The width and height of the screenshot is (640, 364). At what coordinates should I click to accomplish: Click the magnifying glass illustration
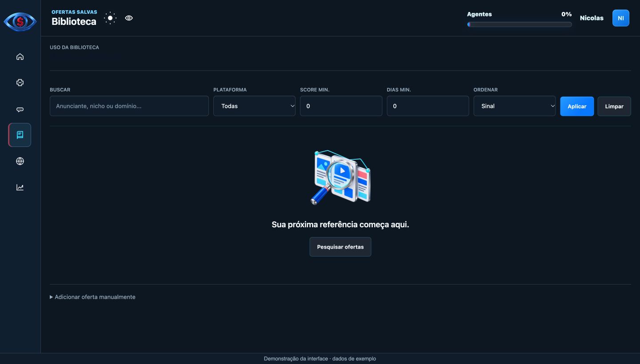340,177
